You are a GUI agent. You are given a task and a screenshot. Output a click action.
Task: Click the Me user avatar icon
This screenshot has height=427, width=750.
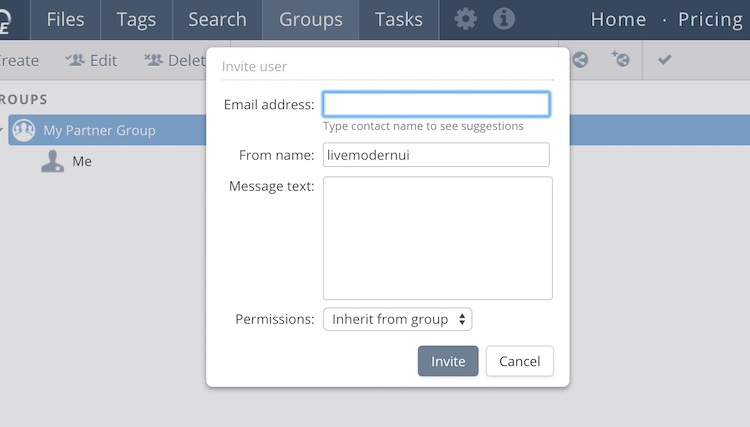(53, 161)
